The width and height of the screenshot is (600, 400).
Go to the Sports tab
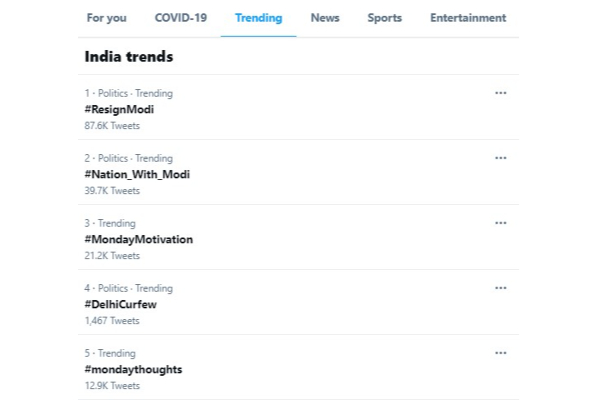tap(384, 18)
